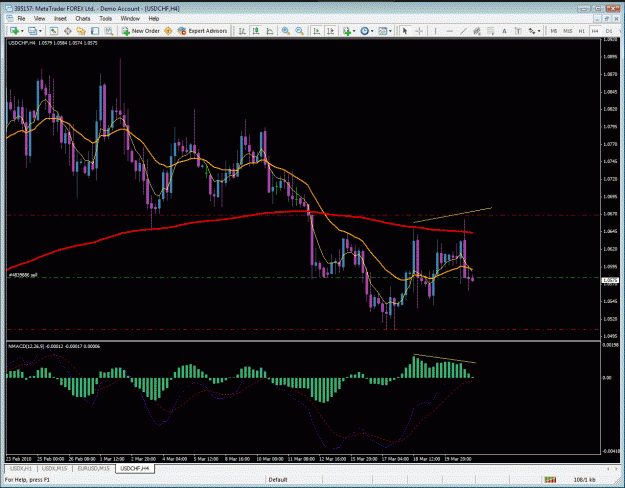The width and height of the screenshot is (625, 488).
Task: Expand the Profiles dropdown arrow
Action: pos(40,31)
